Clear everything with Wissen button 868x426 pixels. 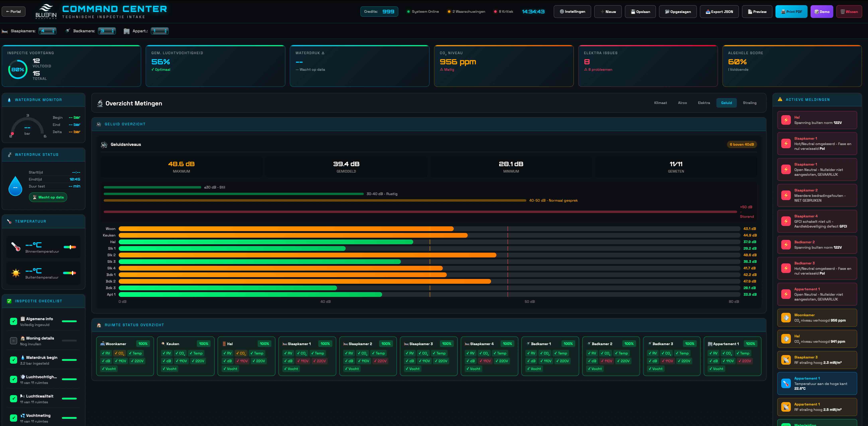[849, 11]
